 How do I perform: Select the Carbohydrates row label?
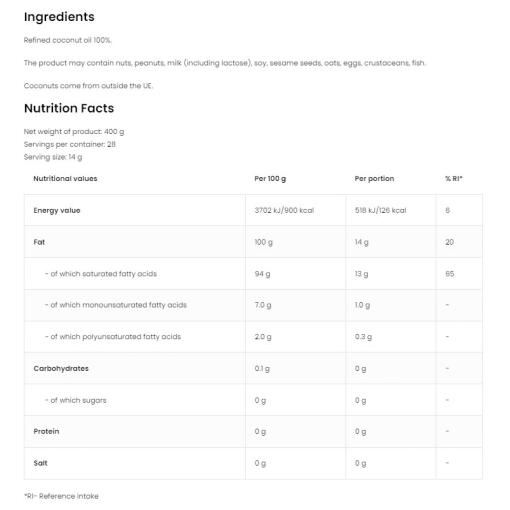click(61, 369)
